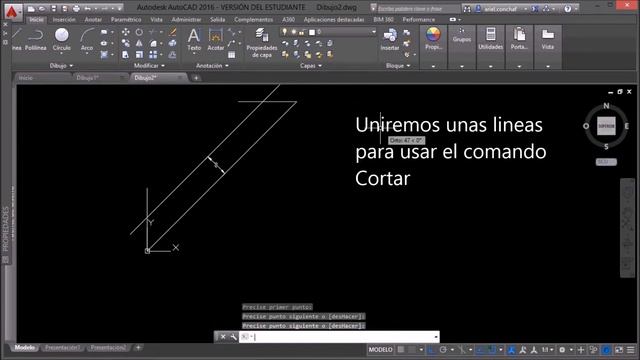Click the Rotate tool in Modificar panel
This screenshot has width=640, height=360.
(x=139, y=32)
